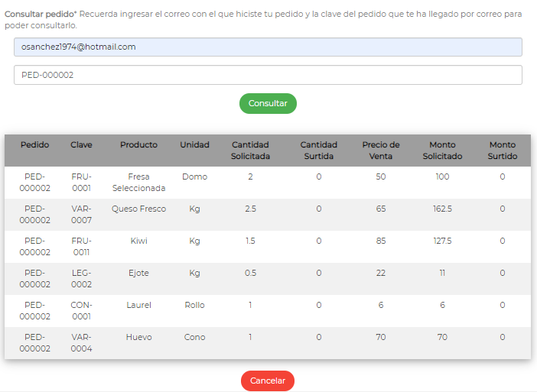The width and height of the screenshot is (537, 392).
Task: Click the Pedido column header
Action: pos(34,144)
